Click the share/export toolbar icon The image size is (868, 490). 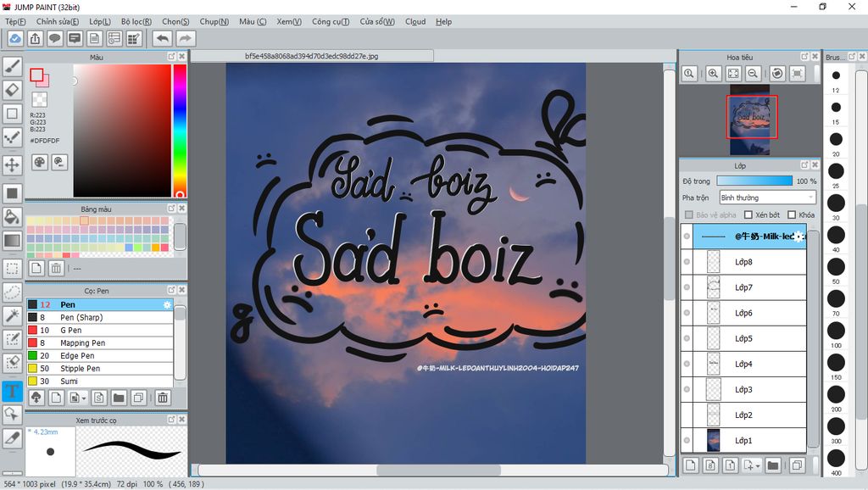coord(35,38)
